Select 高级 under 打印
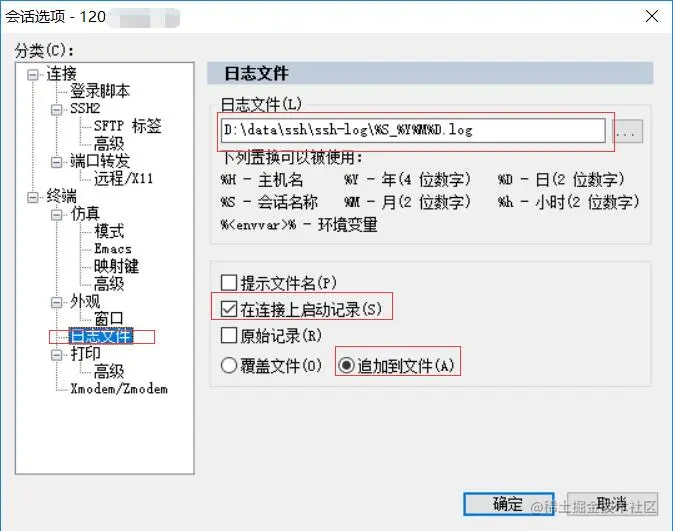The height and width of the screenshot is (531, 673). click(109, 371)
